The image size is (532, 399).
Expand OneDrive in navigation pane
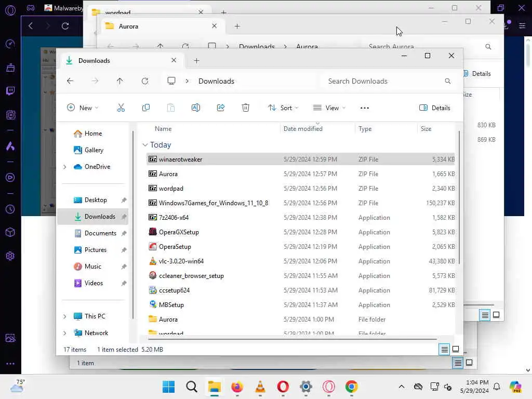pos(65,167)
